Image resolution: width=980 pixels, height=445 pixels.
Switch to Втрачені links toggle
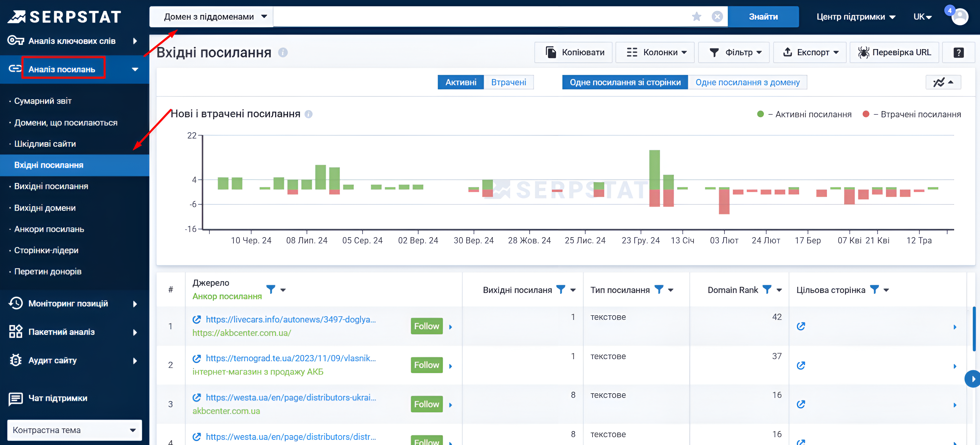click(508, 82)
